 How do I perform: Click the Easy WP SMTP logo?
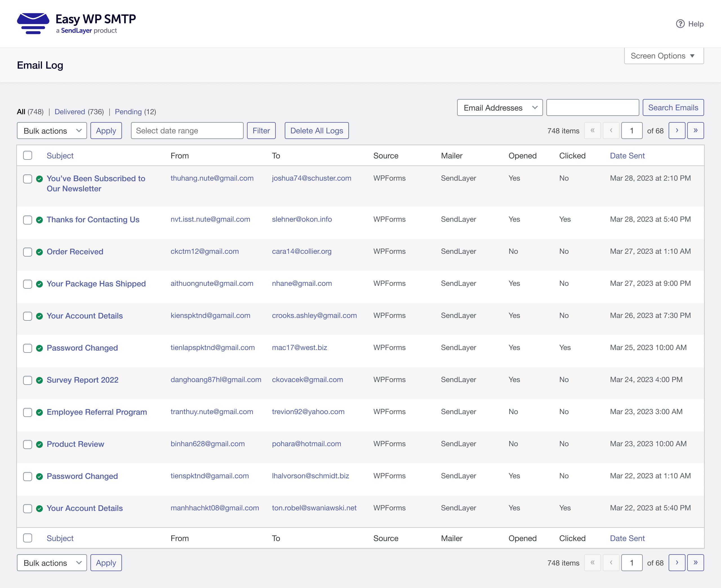click(76, 23)
